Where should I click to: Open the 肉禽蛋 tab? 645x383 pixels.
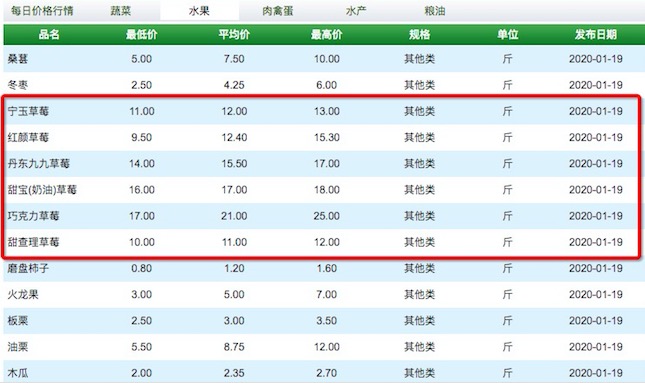pyautogui.click(x=278, y=11)
